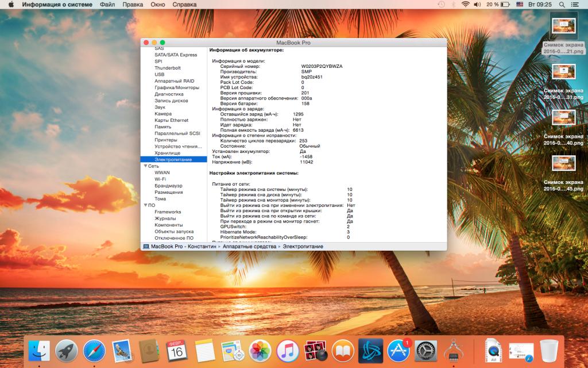Select Frameworks under ПО
This screenshot has height=368, width=588.
click(168, 212)
